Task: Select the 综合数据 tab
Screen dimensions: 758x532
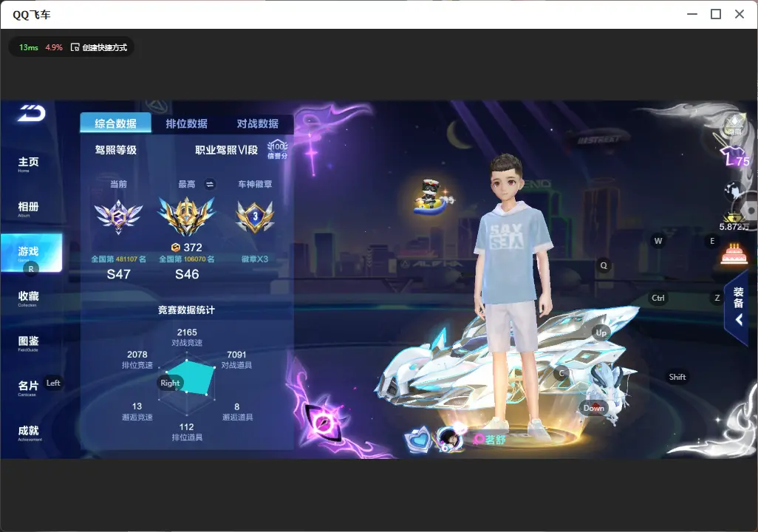Action: point(115,123)
